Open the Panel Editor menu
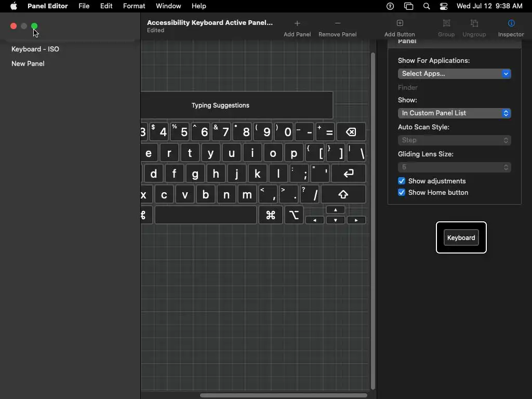 pyautogui.click(x=47, y=6)
